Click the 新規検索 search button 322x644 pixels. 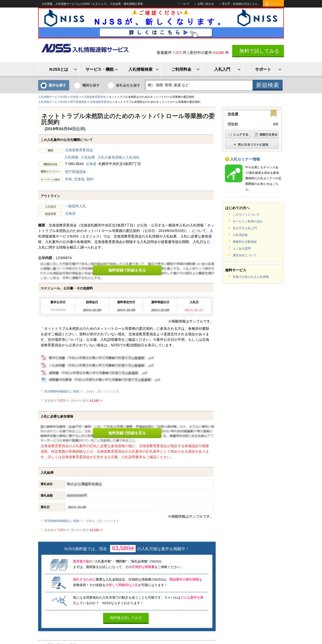[267, 85]
